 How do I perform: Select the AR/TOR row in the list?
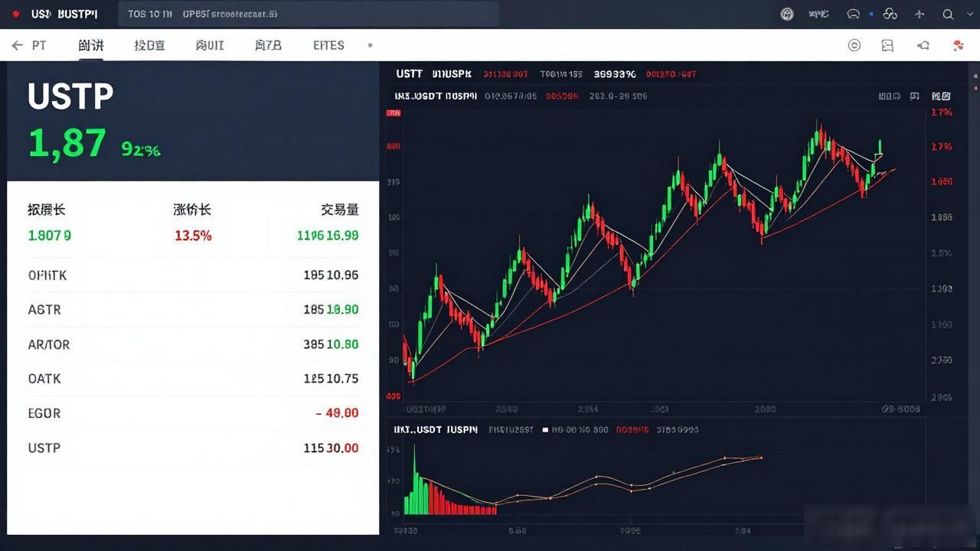[193, 344]
